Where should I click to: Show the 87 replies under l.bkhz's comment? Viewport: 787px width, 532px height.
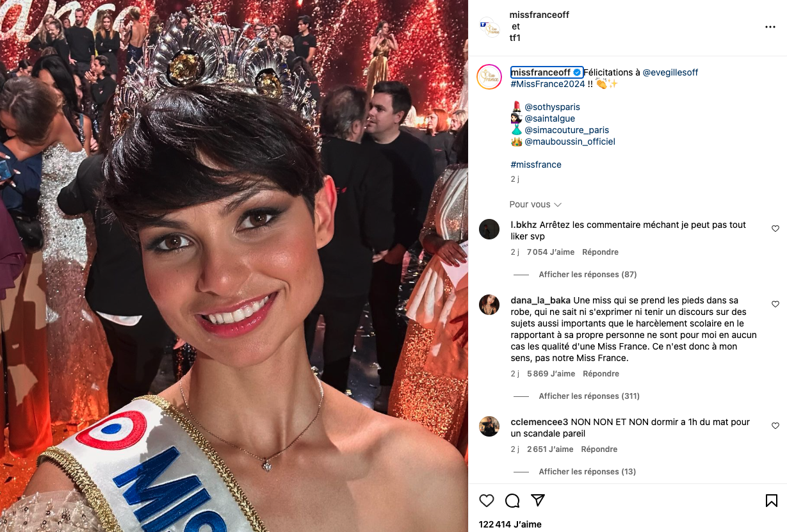(587, 275)
